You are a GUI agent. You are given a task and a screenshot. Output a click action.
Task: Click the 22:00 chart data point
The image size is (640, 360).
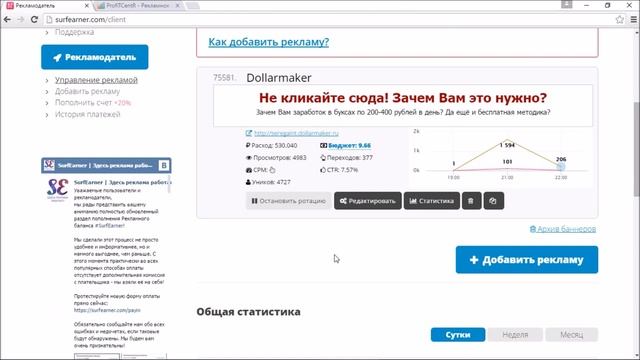click(561, 167)
